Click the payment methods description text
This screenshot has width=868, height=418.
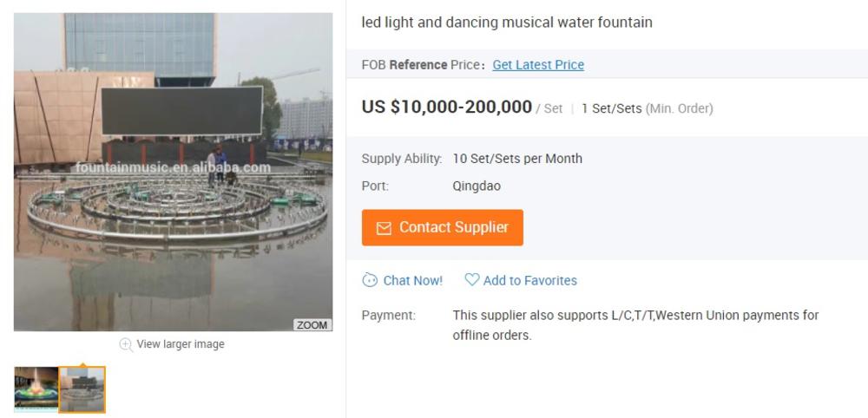tap(635, 324)
